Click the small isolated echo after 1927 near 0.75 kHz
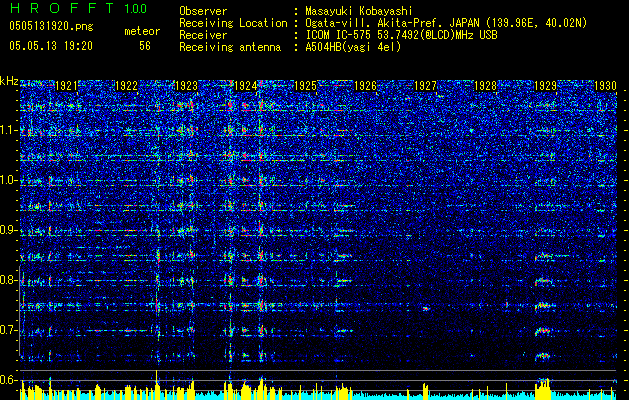The image size is (629, 400). (426, 309)
